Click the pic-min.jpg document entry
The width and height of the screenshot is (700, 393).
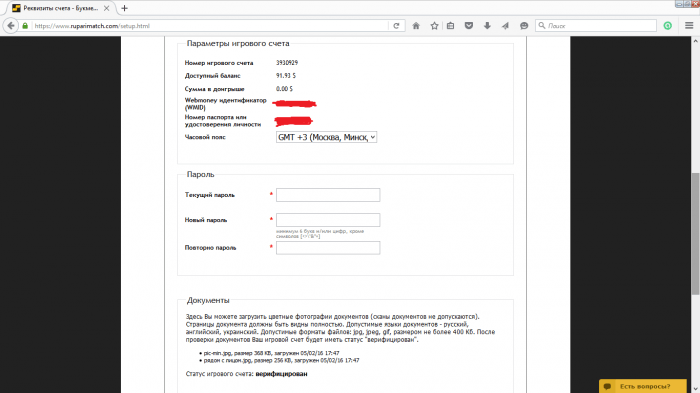(271, 353)
